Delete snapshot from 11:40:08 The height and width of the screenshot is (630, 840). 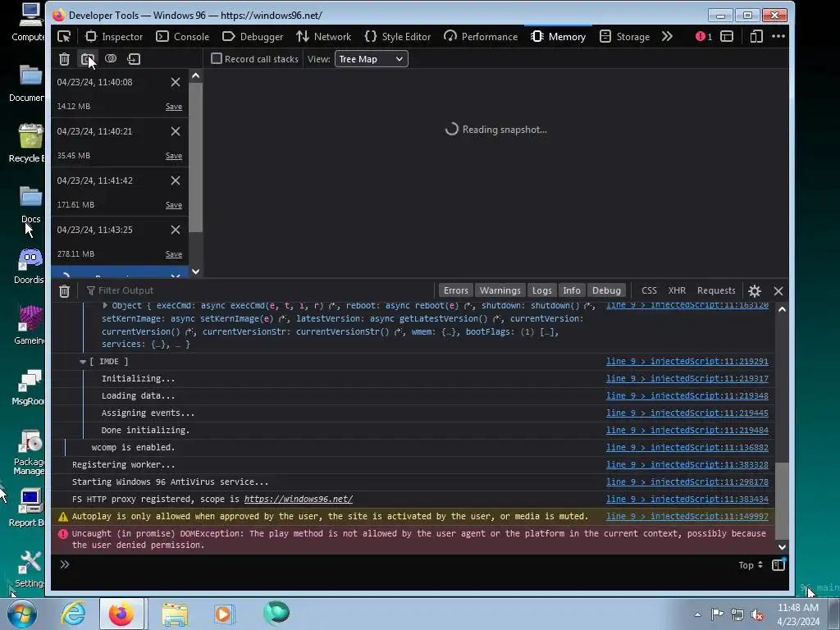176,82
